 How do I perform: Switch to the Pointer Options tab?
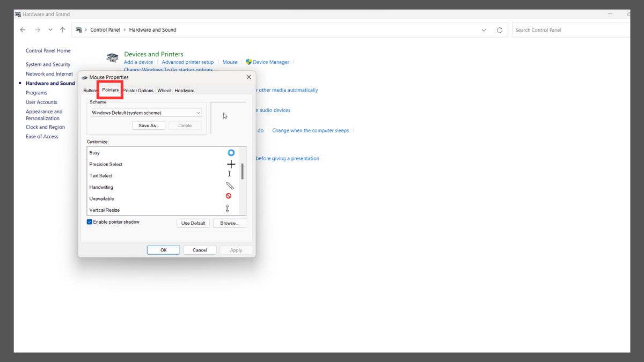pyautogui.click(x=138, y=91)
